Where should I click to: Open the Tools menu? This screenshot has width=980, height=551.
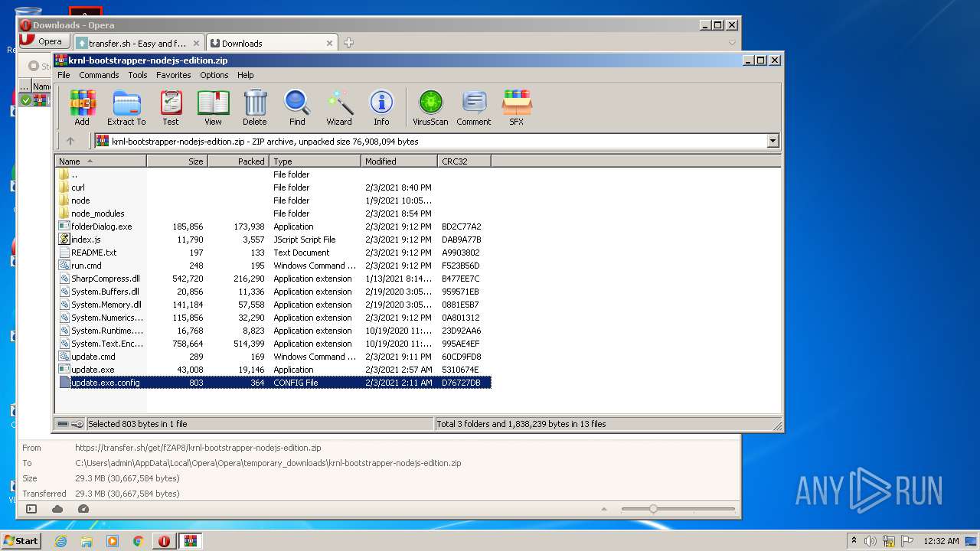click(x=138, y=75)
